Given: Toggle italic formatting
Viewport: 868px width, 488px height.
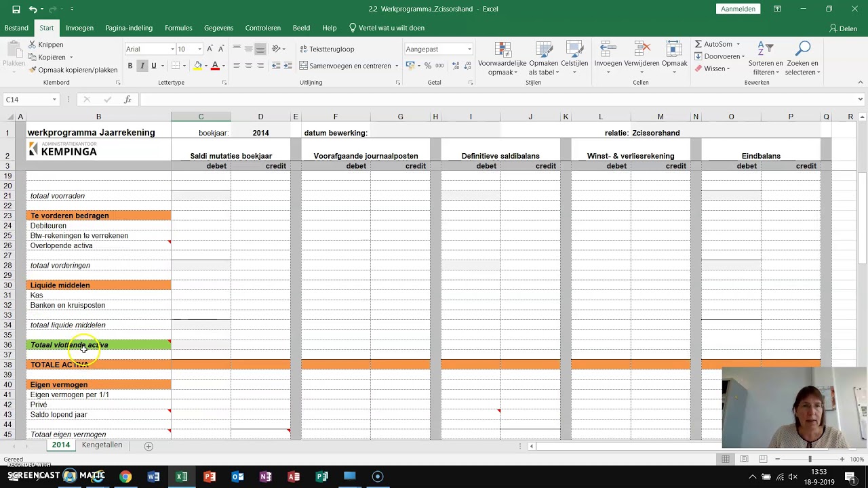Looking at the screenshot, I should [x=142, y=66].
